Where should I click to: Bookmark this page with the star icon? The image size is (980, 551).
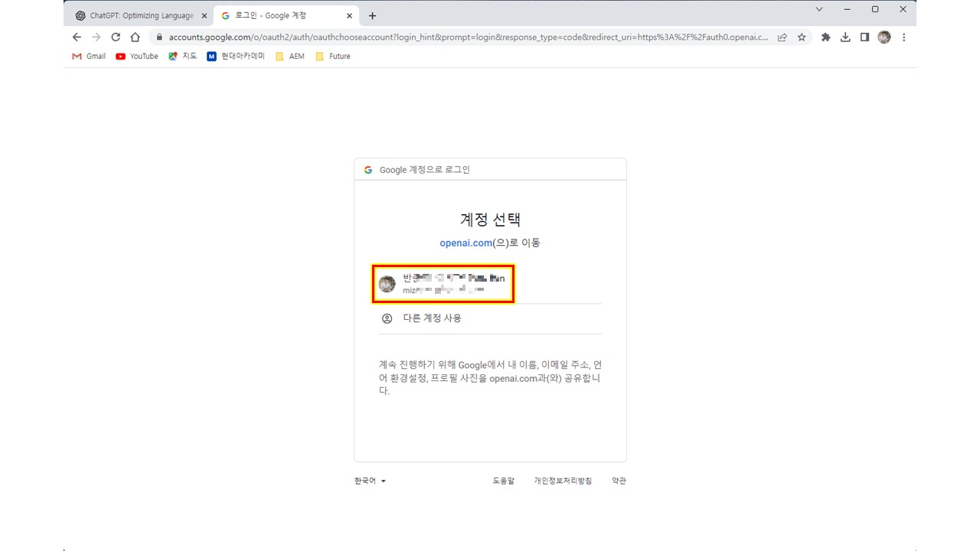(x=802, y=37)
